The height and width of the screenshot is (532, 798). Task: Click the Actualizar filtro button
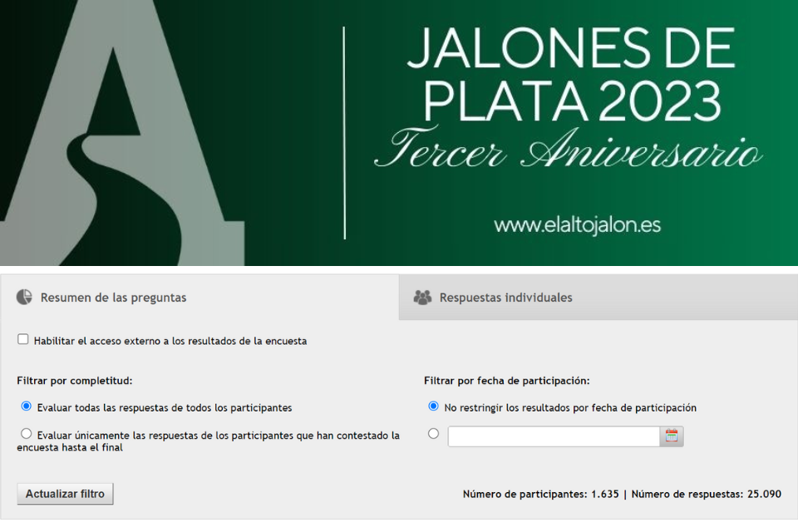[x=65, y=494]
